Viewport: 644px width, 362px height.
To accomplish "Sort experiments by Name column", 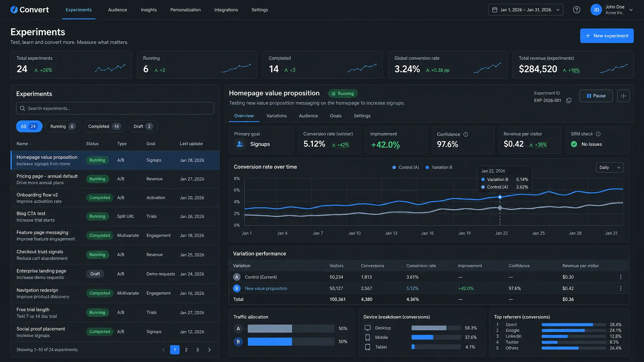I will tap(24, 144).
